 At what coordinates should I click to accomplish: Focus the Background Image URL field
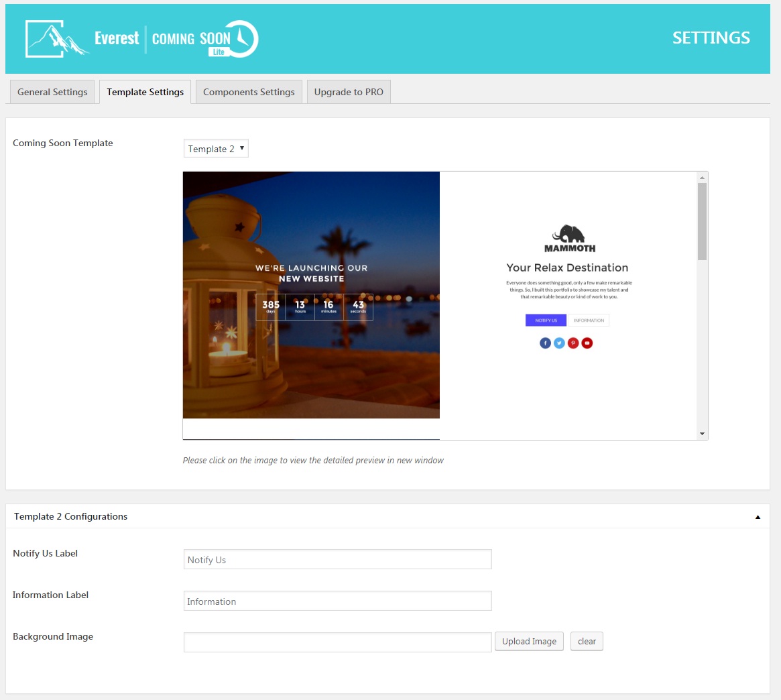click(338, 642)
